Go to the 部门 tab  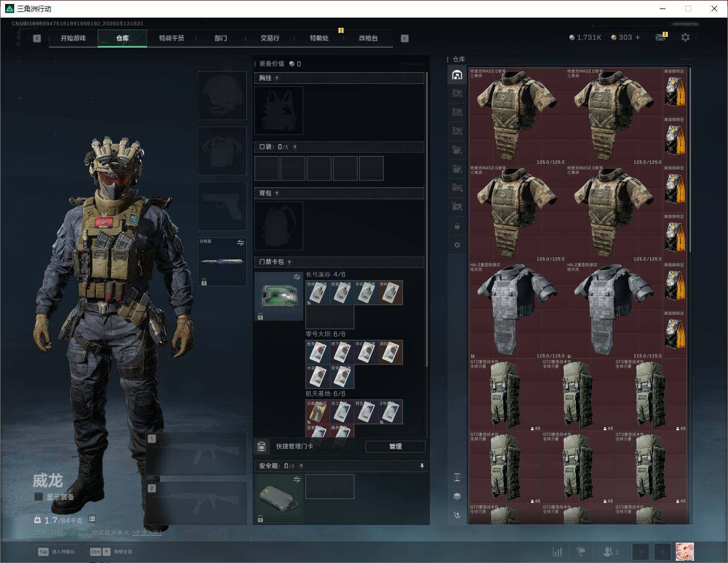(221, 38)
